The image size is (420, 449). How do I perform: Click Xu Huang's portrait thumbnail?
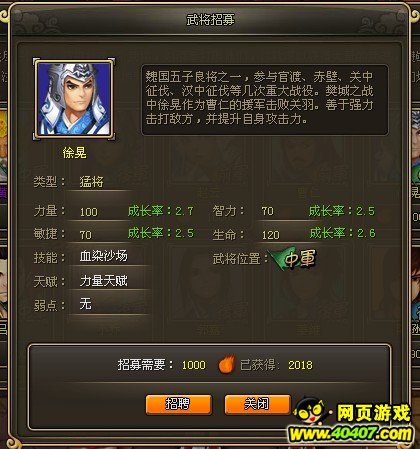coord(74,99)
